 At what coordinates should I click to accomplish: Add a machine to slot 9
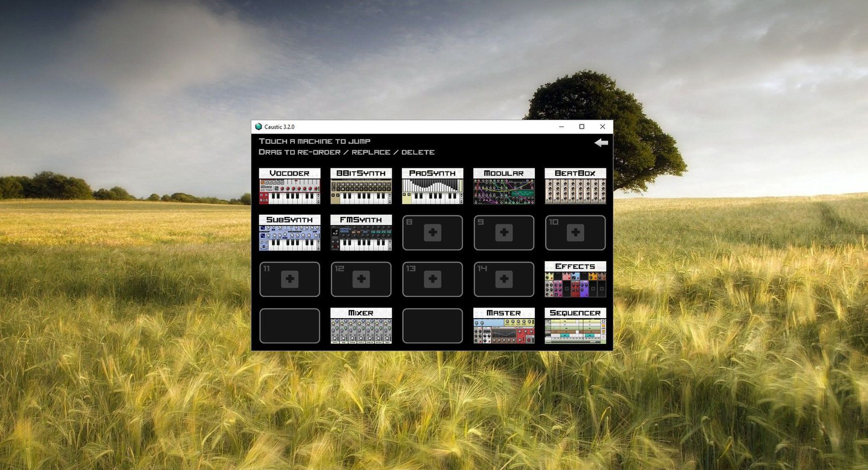pos(504,232)
